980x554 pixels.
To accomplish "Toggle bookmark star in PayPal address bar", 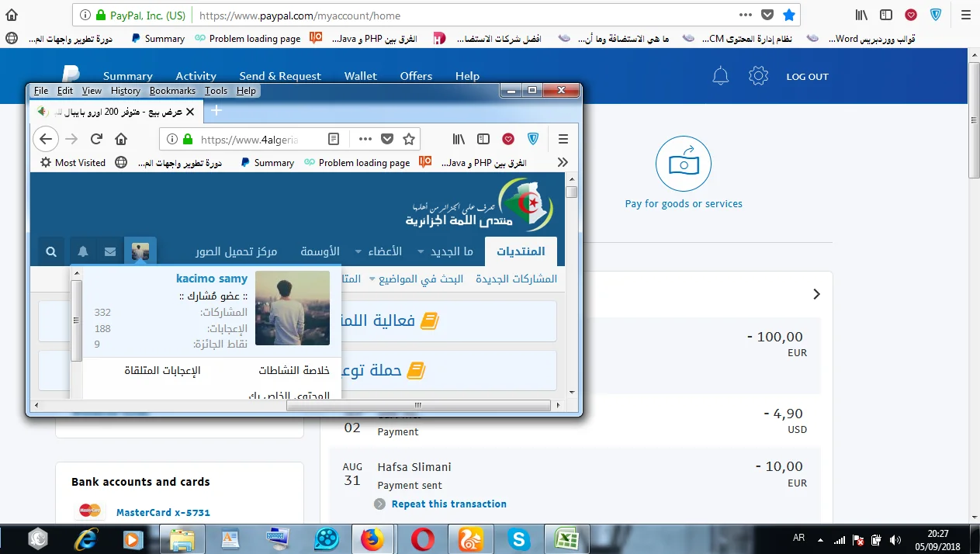I will 788,15.
